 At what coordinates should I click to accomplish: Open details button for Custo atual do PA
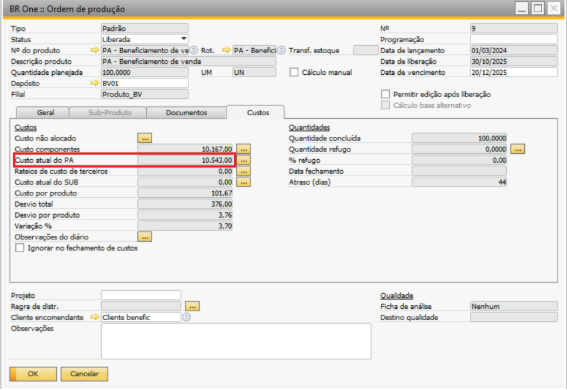(243, 160)
